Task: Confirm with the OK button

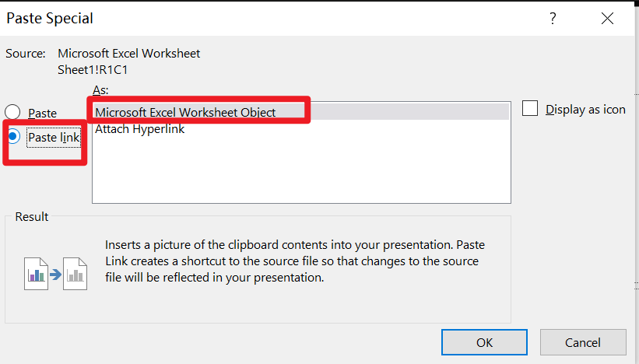Action: point(484,342)
